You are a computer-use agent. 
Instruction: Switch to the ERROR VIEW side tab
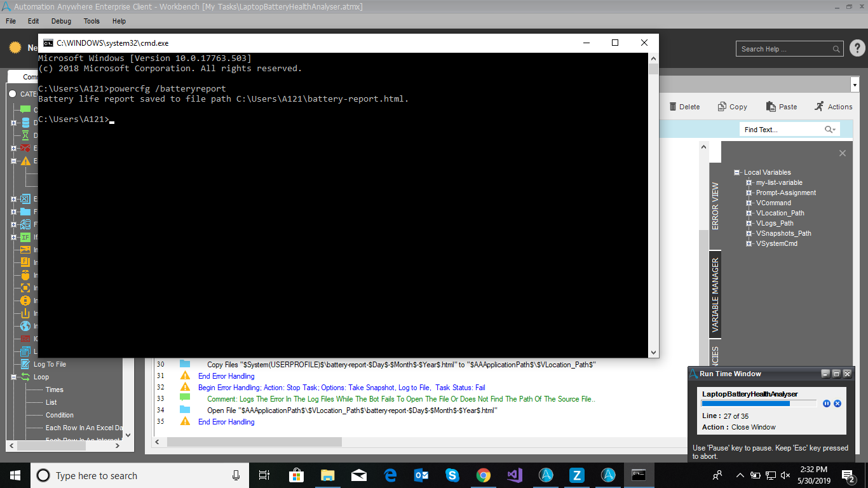(x=715, y=206)
